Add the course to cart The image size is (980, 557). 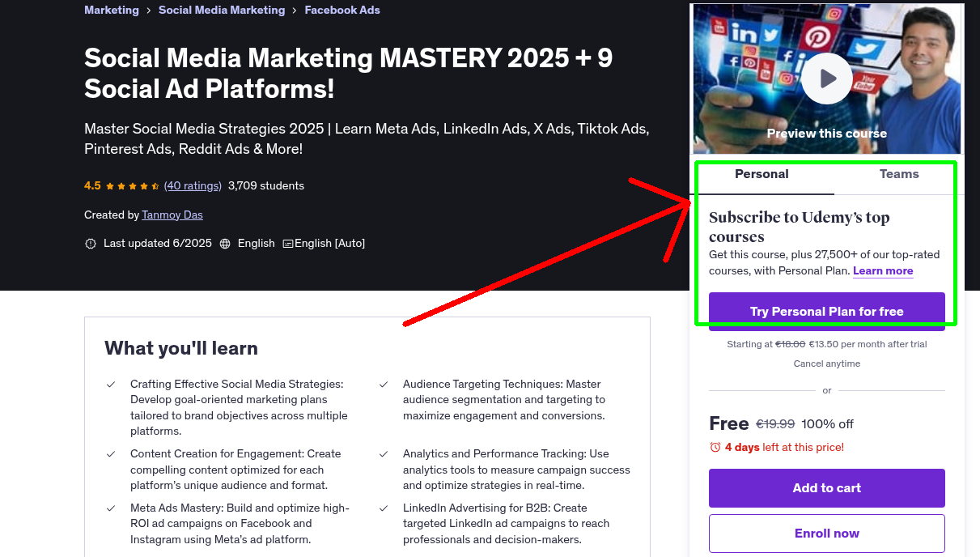tap(827, 488)
